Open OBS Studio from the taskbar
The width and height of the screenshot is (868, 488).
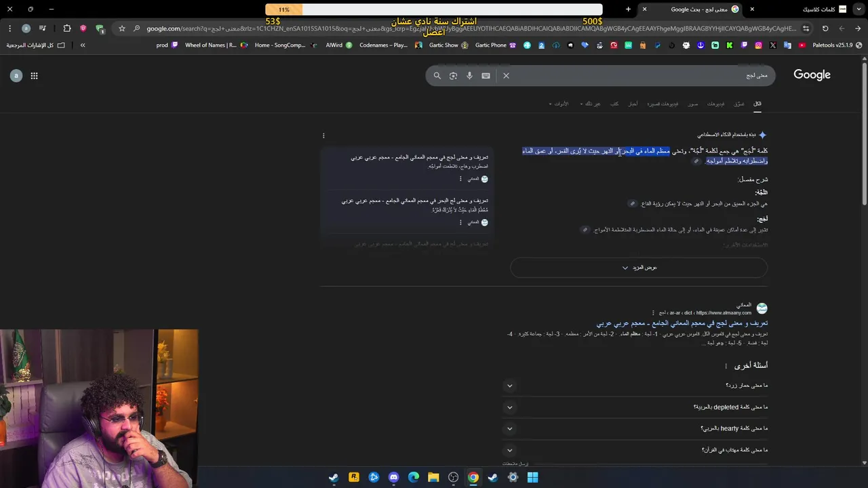[453, 477]
